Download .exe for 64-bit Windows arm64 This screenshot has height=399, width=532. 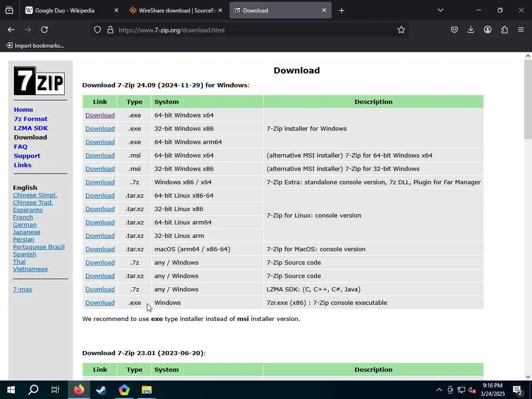[x=100, y=142]
